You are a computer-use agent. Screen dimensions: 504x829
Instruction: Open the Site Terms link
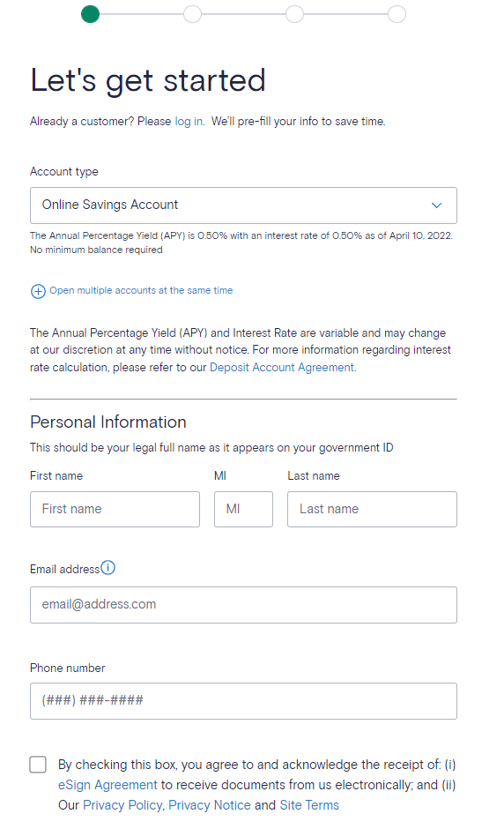click(309, 805)
